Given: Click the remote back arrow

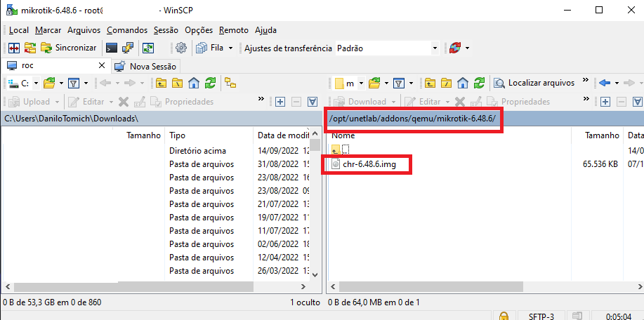Looking at the screenshot, I should (x=605, y=84).
